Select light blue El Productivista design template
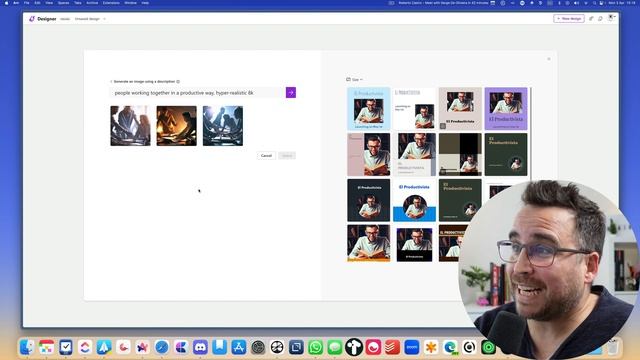This screenshot has height=360, width=640. 369,109
